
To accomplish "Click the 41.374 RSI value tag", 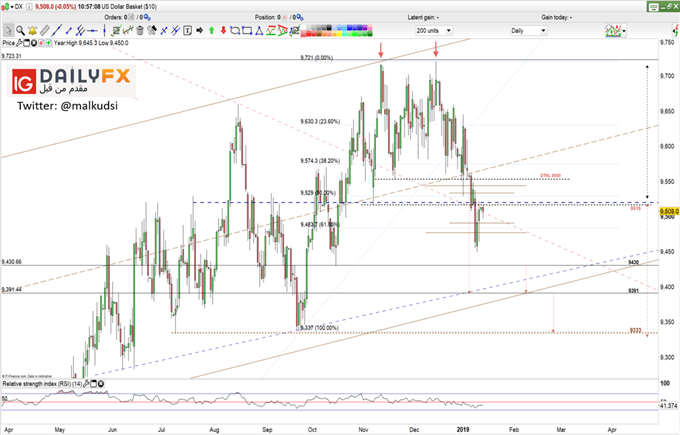I will (668, 406).
